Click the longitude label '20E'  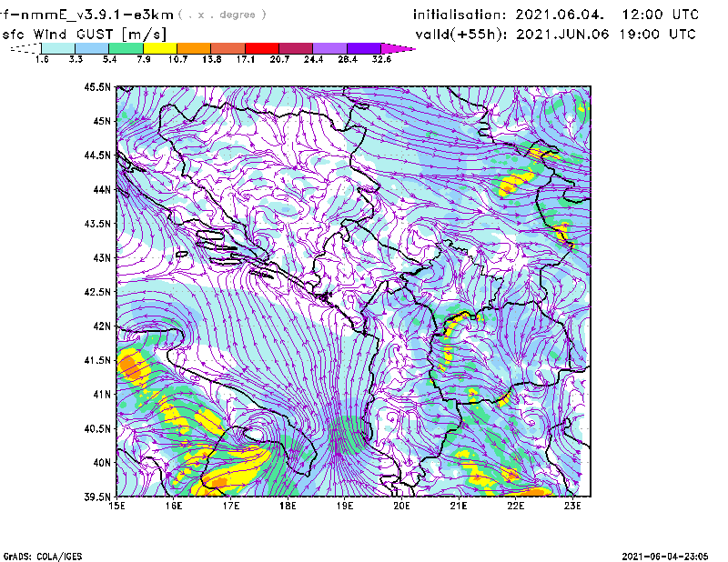pos(401,506)
